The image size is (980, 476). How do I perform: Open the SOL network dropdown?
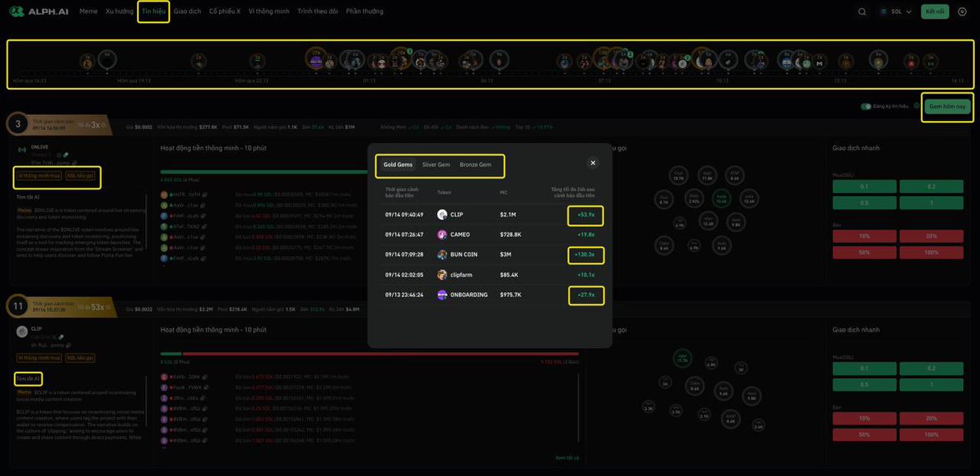tap(896, 11)
